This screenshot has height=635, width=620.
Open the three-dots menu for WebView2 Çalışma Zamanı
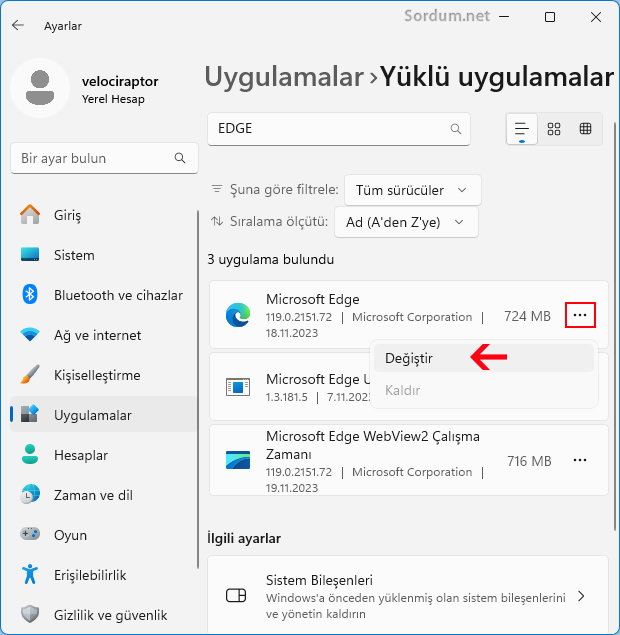[580, 460]
